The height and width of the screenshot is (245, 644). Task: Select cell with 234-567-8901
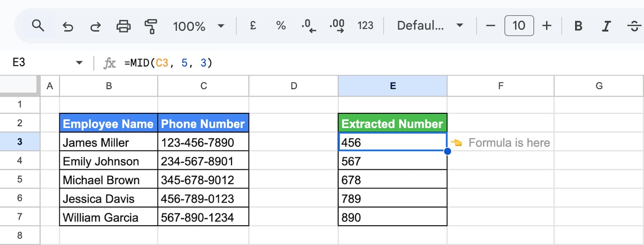point(203,161)
